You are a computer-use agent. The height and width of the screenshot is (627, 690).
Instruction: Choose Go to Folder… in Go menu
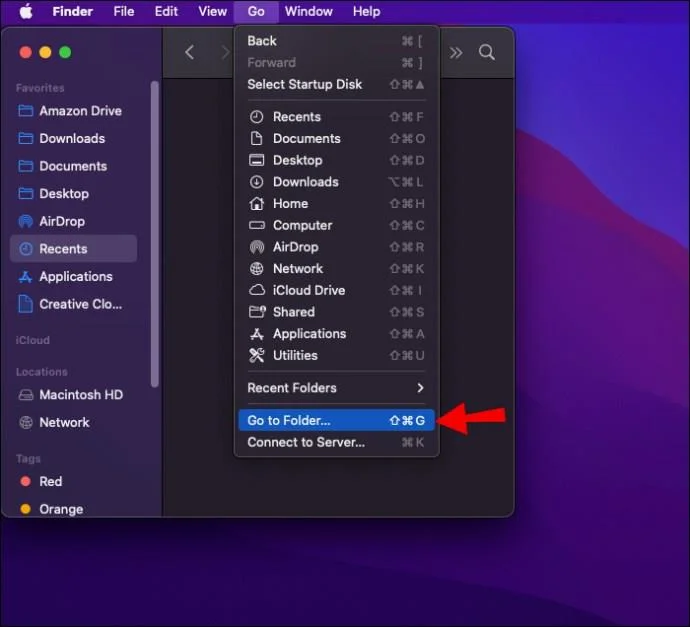coord(336,420)
